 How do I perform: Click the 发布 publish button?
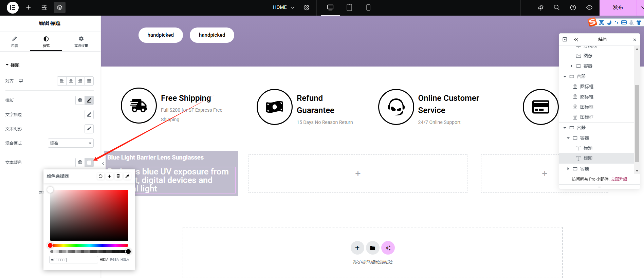618,7
